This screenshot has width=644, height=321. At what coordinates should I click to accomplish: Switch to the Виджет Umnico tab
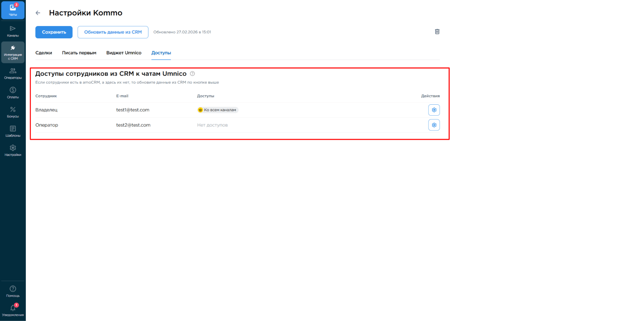coord(124,53)
